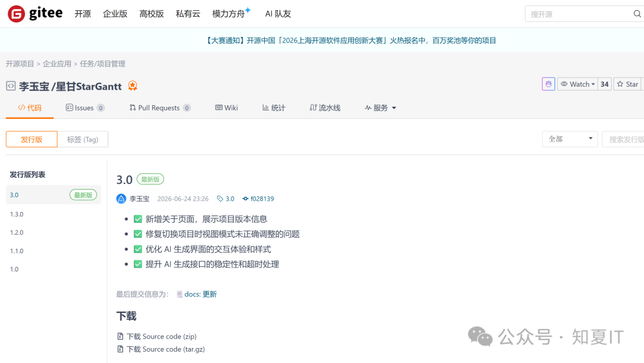Screen dimensions: 644x363
Task: Download Source code (tar.gz)
Action: click(166, 349)
